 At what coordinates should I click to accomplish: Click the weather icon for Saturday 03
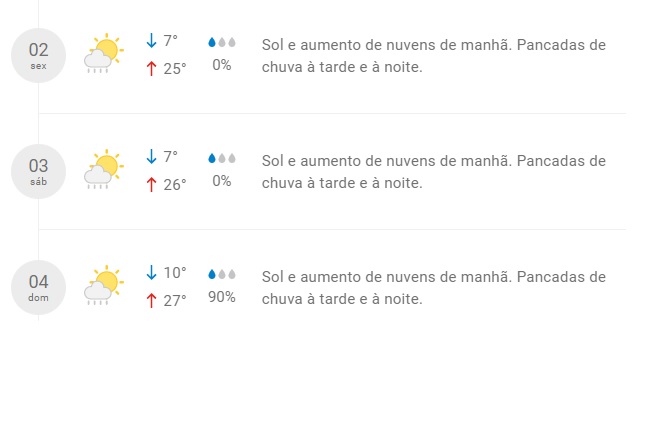tap(103, 170)
